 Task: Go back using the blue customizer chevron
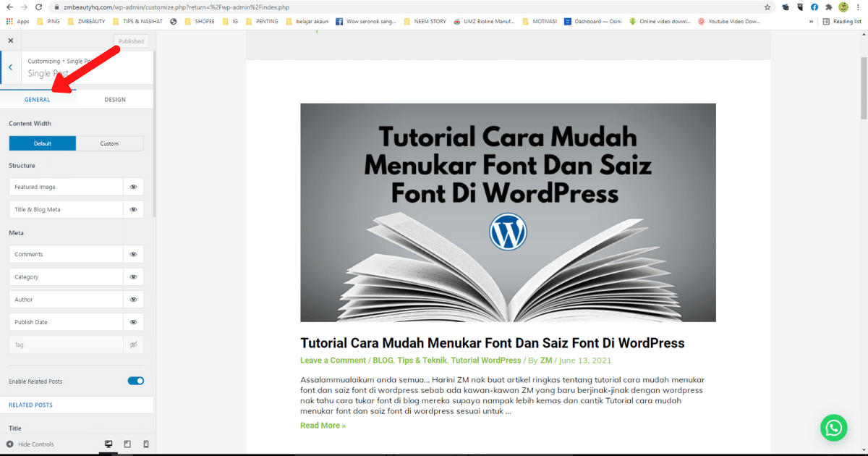(10, 67)
